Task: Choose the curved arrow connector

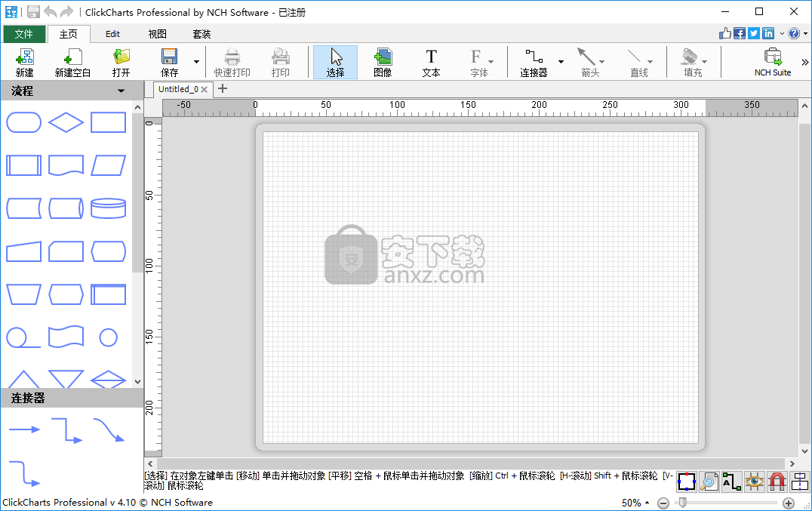Action: click(x=109, y=430)
